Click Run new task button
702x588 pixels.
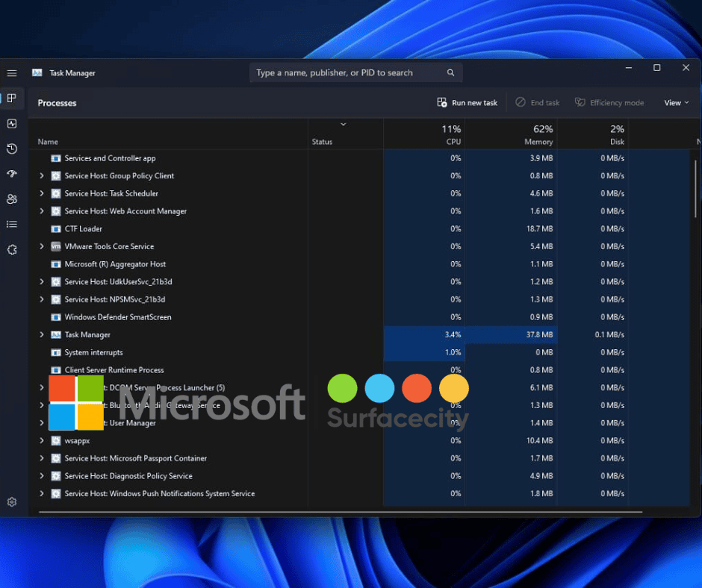click(x=468, y=103)
